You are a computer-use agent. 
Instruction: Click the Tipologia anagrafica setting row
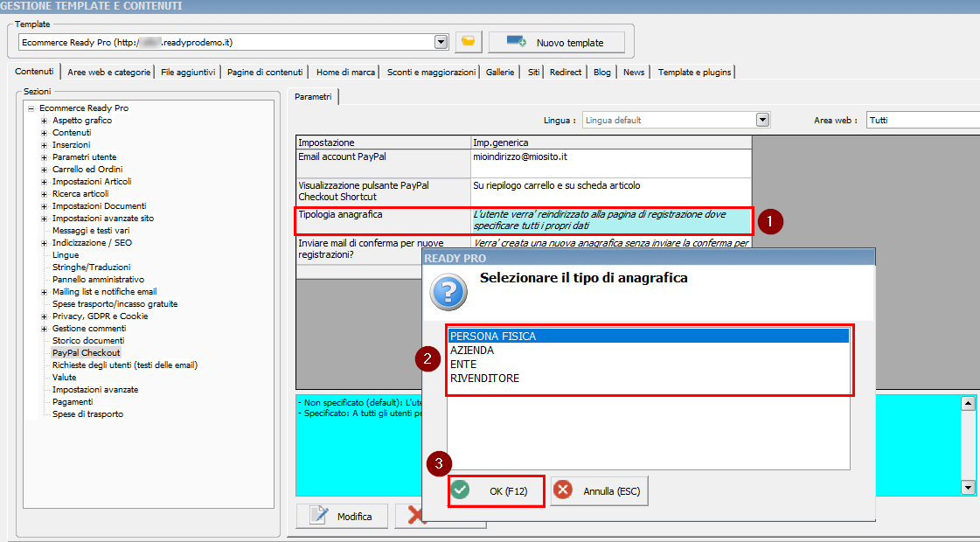coord(524,220)
